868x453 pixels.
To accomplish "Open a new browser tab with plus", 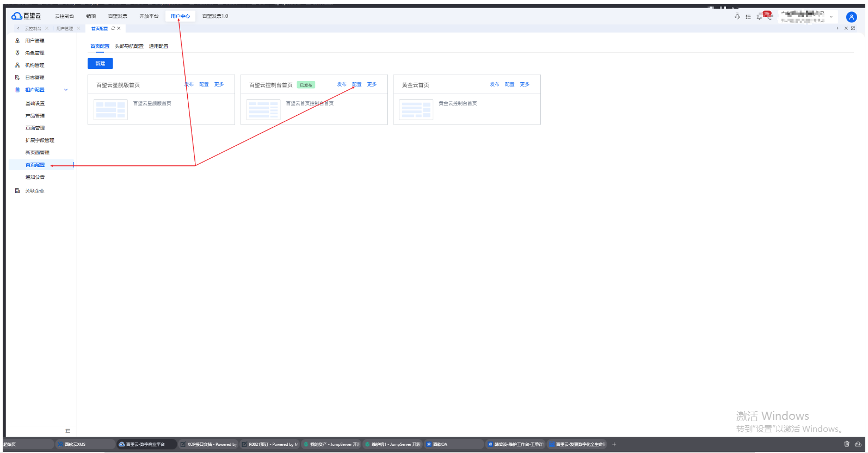I will [x=614, y=444].
